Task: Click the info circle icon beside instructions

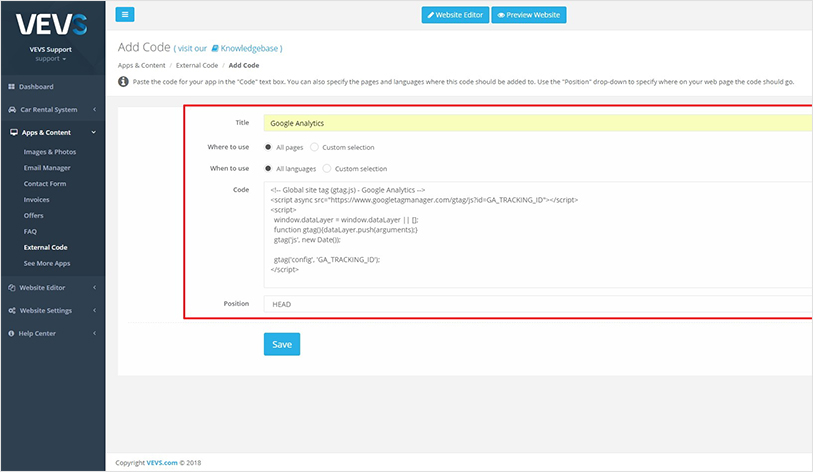Action: [x=123, y=81]
